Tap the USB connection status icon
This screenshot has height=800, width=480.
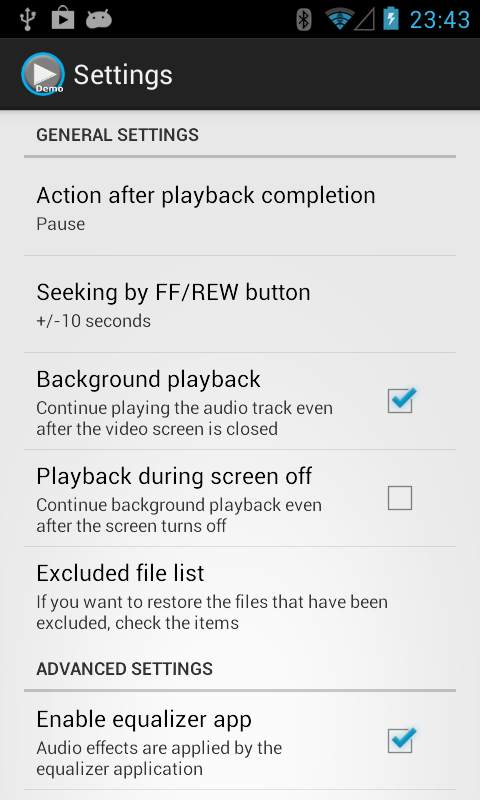(28, 19)
